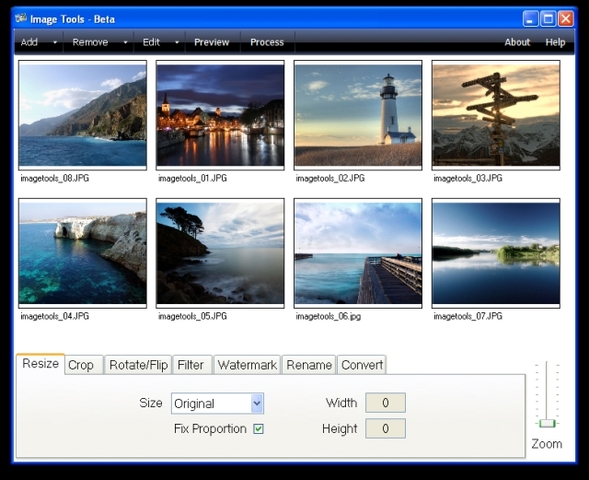Open the About menu item
The height and width of the screenshot is (480, 589).
pos(517,42)
